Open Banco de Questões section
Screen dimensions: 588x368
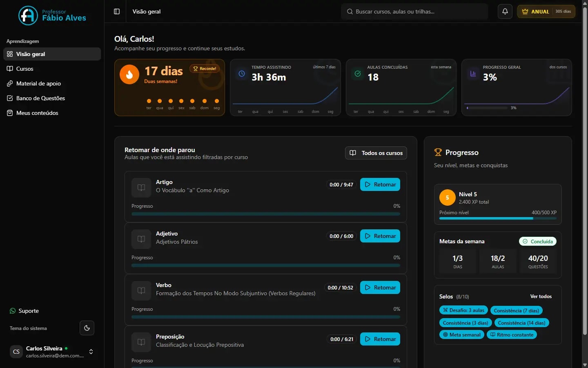pos(52,98)
